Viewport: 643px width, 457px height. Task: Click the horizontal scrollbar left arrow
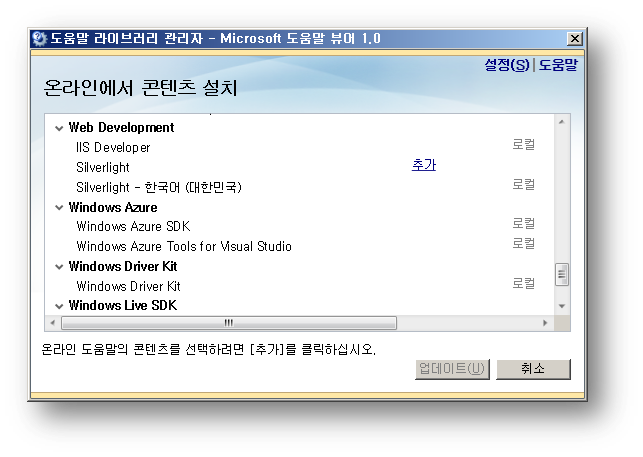[52, 323]
